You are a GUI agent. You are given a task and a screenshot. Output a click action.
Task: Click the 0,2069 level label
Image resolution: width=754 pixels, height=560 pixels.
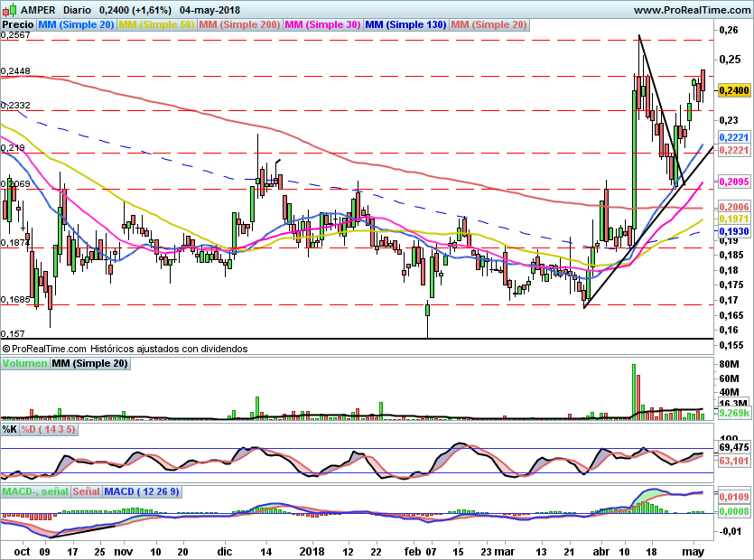pyautogui.click(x=15, y=183)
